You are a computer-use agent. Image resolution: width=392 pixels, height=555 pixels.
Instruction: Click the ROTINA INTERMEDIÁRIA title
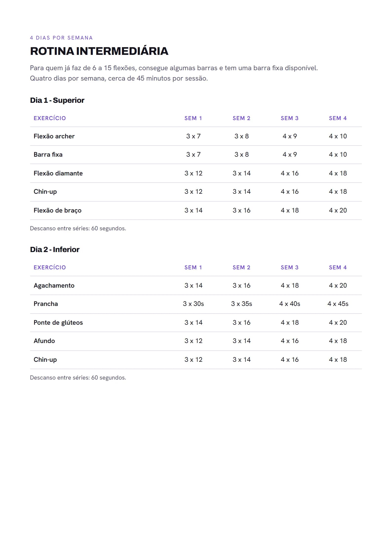99,51
